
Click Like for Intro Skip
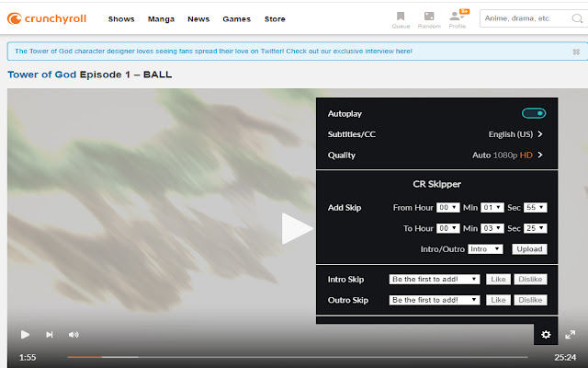click(498, 279)
